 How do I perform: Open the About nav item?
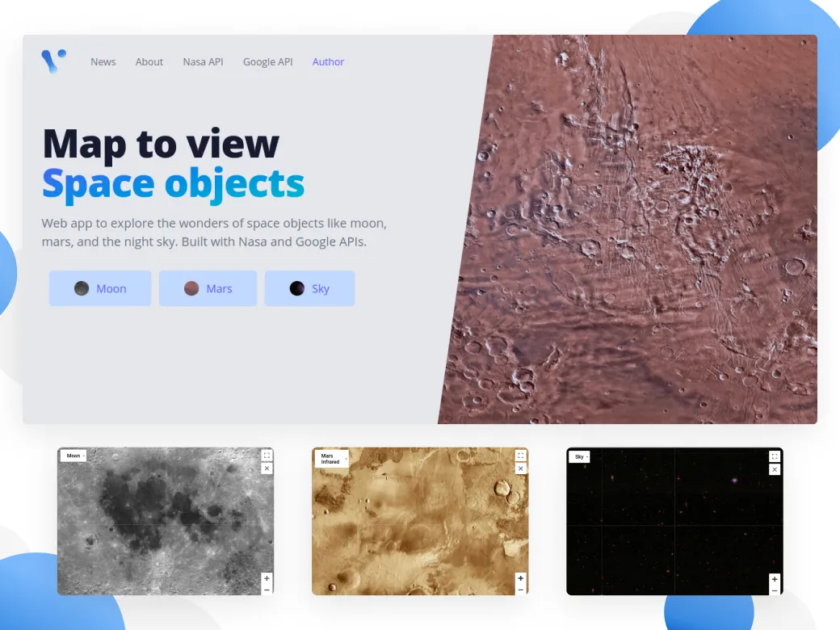point(149,62)
